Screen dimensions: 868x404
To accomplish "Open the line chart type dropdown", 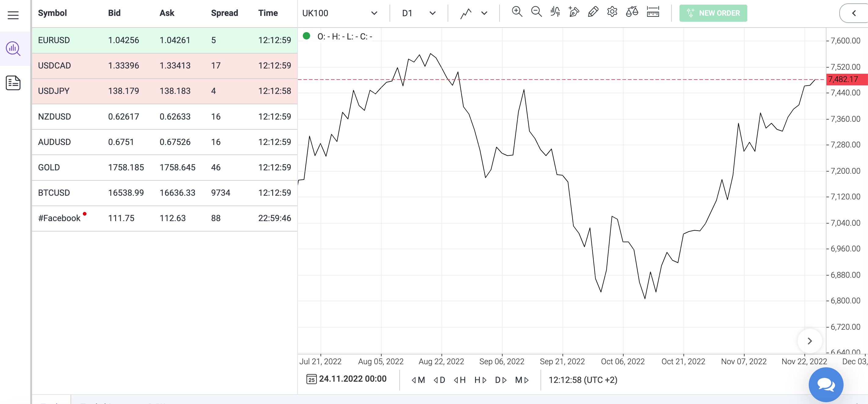I will [x=474, y=13].
